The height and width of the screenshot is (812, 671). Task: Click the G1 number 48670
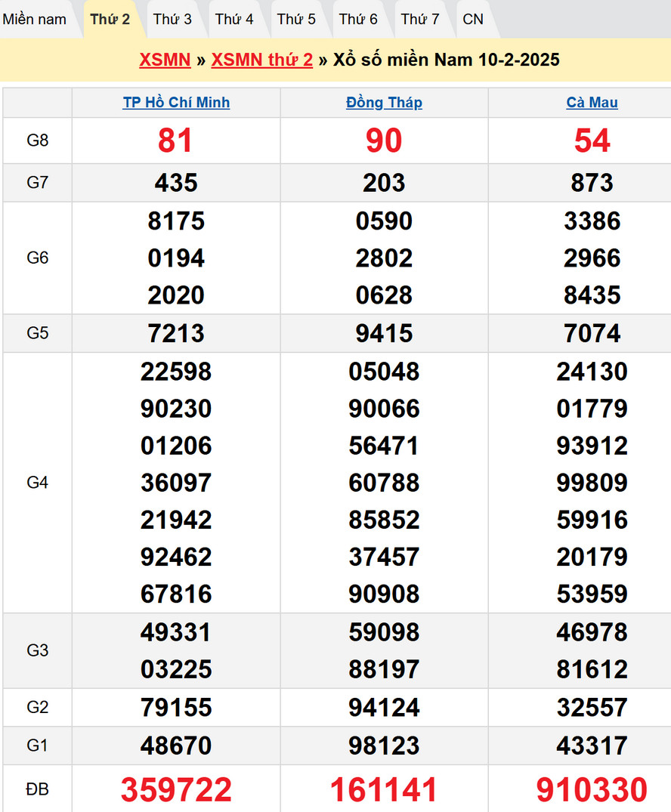pos(176,746)
